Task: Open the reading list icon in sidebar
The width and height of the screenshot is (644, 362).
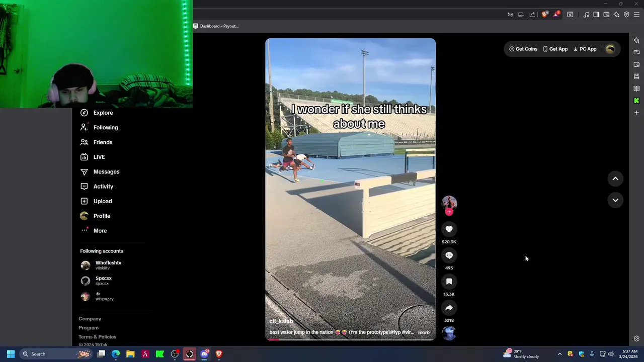Action: (x=636, y=88)
